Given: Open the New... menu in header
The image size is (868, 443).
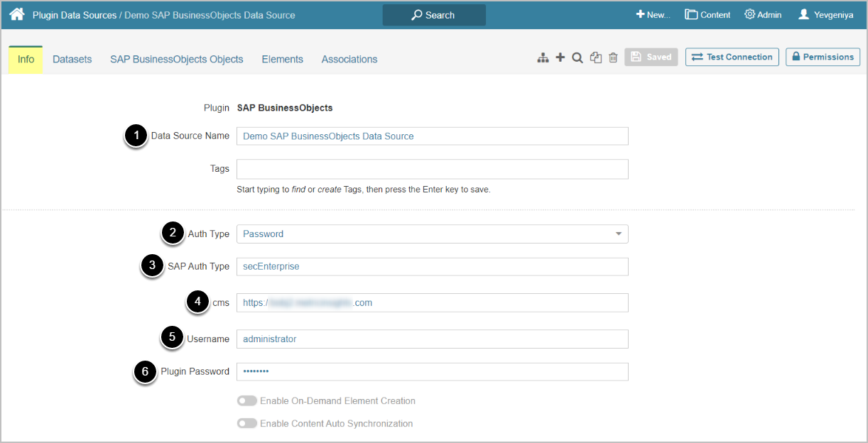Looking at the screenshot, I should pos(653,15).
